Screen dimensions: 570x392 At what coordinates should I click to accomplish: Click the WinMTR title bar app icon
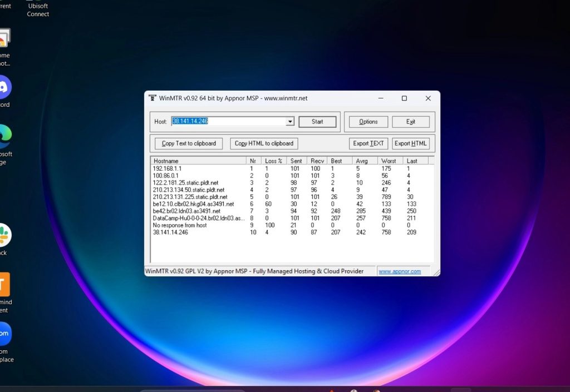pyautogui.click(x=153, y=98)
